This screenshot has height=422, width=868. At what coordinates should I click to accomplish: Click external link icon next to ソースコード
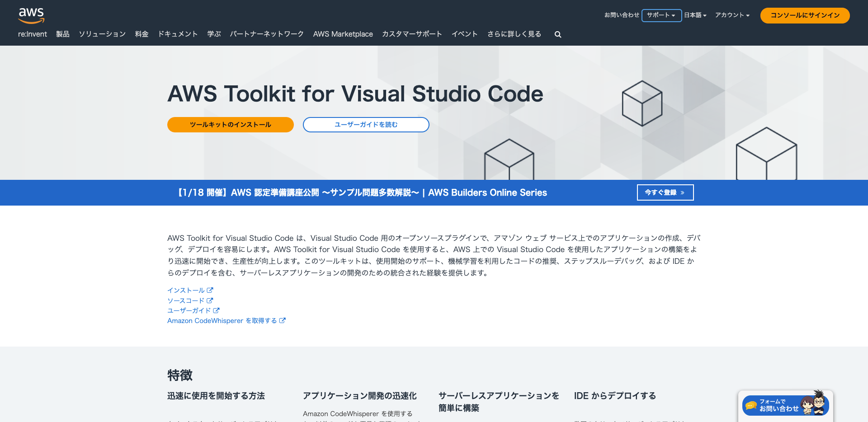pyautogui.click(x=210, y=300)
